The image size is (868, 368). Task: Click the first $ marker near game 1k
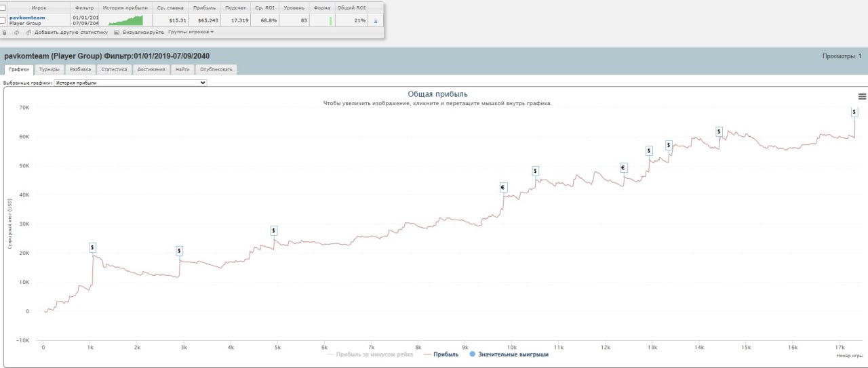tap(93, 247)
